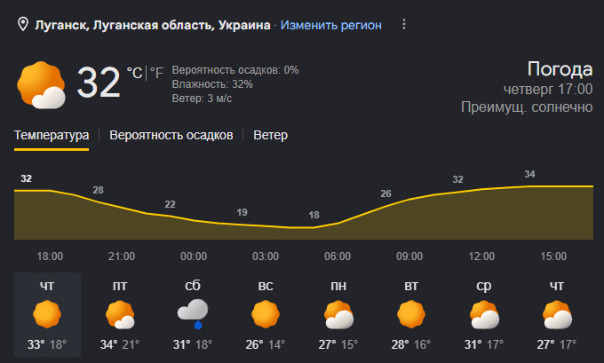This screenshot has height=363, width=604.
Task: Select Wednesday's partly cloudy icon
Action: 484,314
